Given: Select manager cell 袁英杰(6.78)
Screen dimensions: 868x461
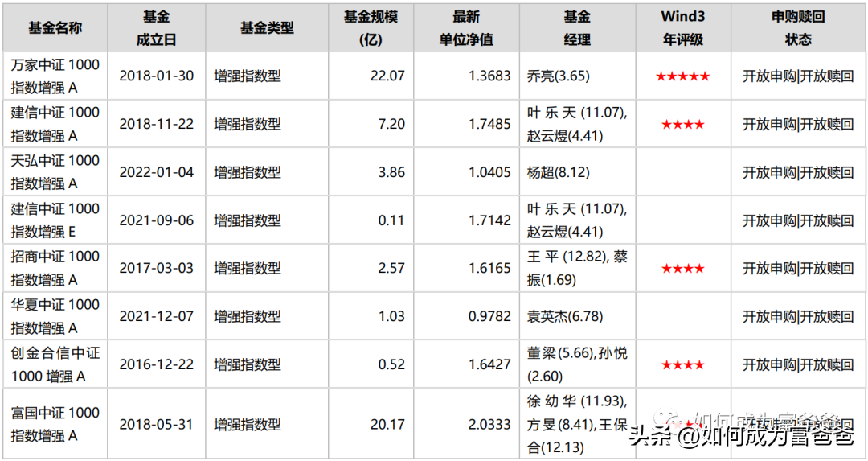Looking at the screenshot, I should click(x=565, y=316).
